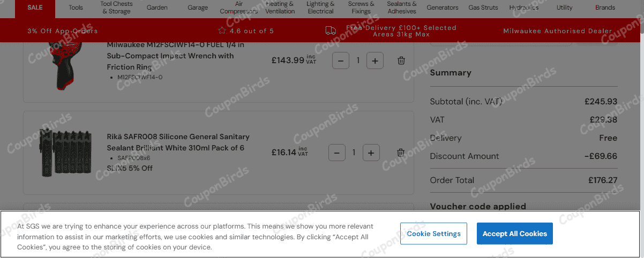Click the delivery truck icon

pyautogui.click(x=331, y=31)
